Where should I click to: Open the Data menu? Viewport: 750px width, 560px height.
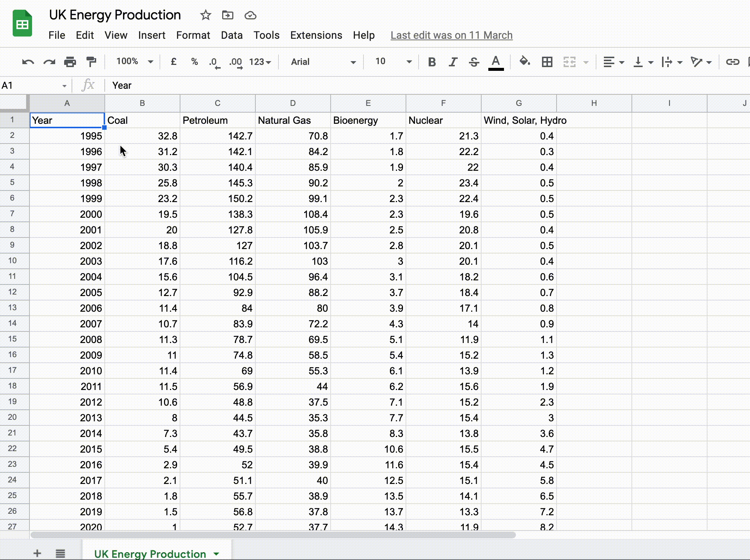pyautogui.click(x=231, y=35)
